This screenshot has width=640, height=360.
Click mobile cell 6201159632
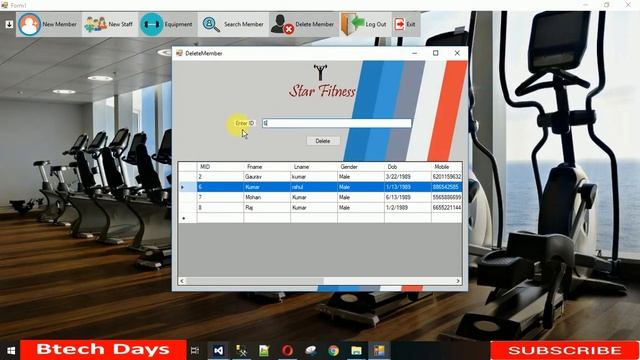click(x=447, y=177)
